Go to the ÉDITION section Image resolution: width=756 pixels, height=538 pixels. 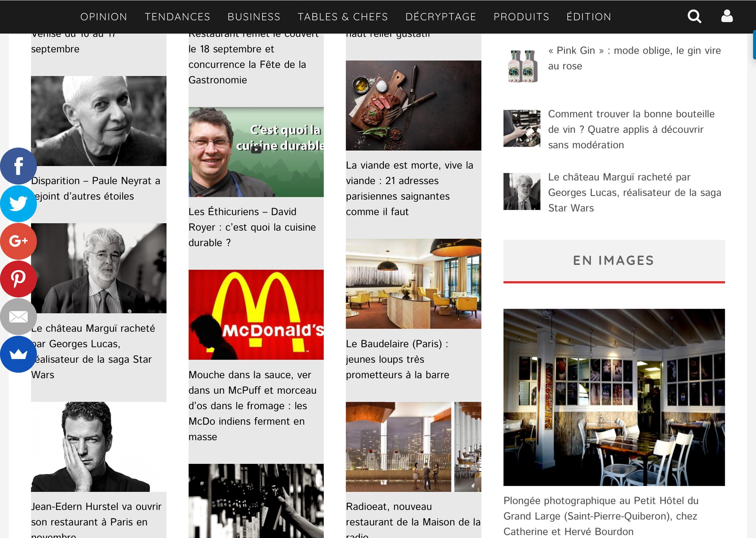(x=589, y=17)
